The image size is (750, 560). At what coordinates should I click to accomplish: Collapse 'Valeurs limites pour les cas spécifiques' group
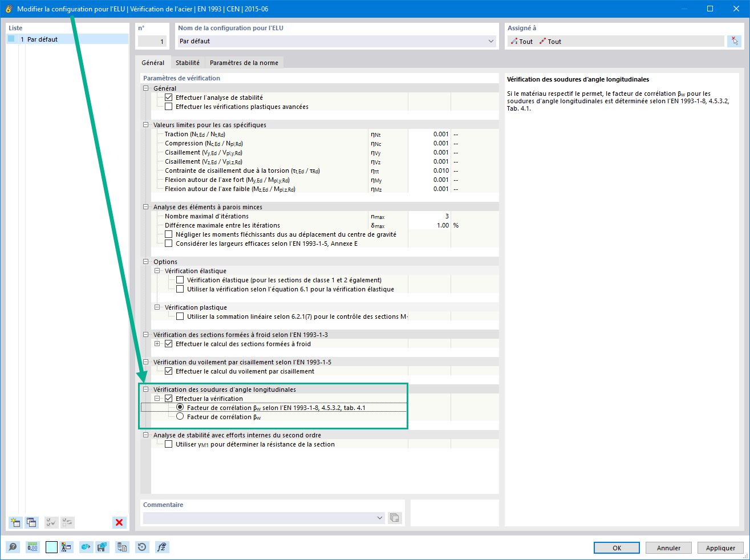145,125
